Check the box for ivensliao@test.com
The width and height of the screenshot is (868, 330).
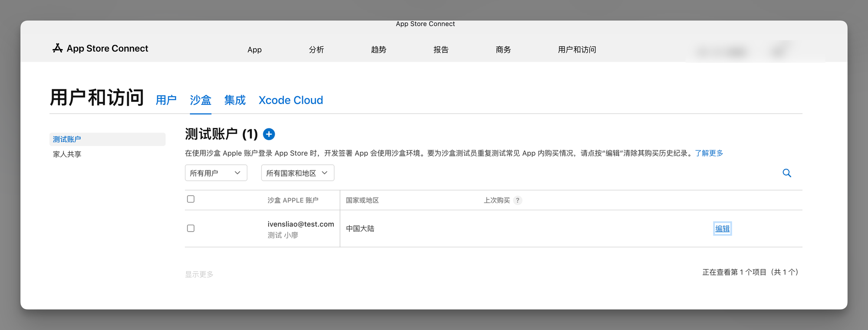(191, 229)
